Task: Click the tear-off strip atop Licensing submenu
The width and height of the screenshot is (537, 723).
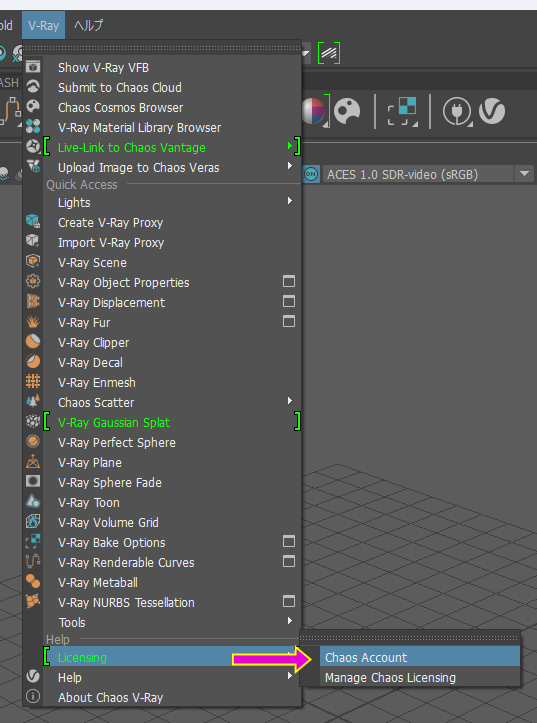Action: pos(410,638)
